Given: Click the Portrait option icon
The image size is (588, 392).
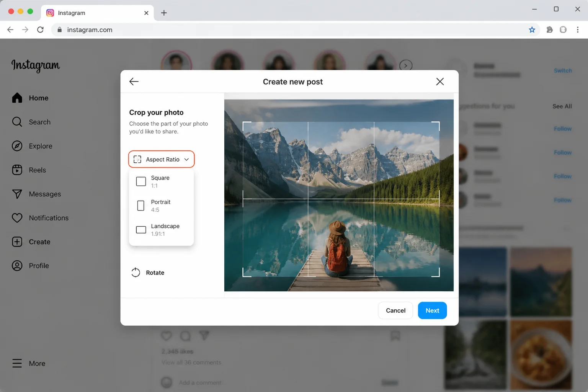Looking at the screenshot, I should pos(141,206).
